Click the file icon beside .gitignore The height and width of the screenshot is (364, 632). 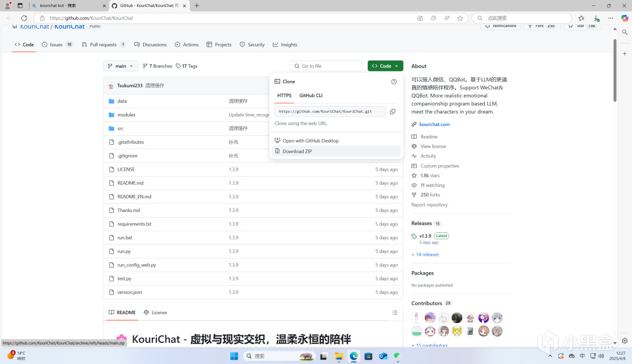point(112,156)
